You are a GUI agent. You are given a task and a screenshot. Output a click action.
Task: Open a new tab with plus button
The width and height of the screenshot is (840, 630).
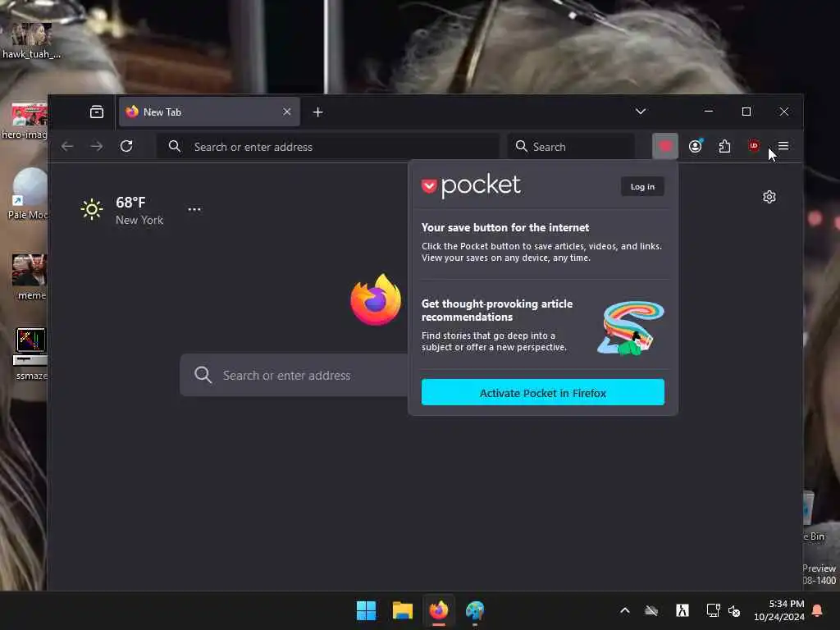tap(317, 112)
